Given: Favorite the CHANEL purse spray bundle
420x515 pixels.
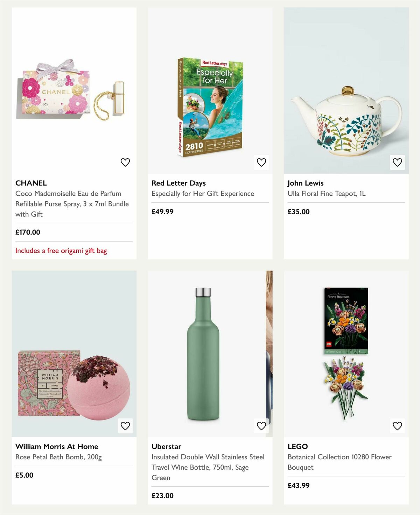Looking at the screenshot, I should [125, 162].
